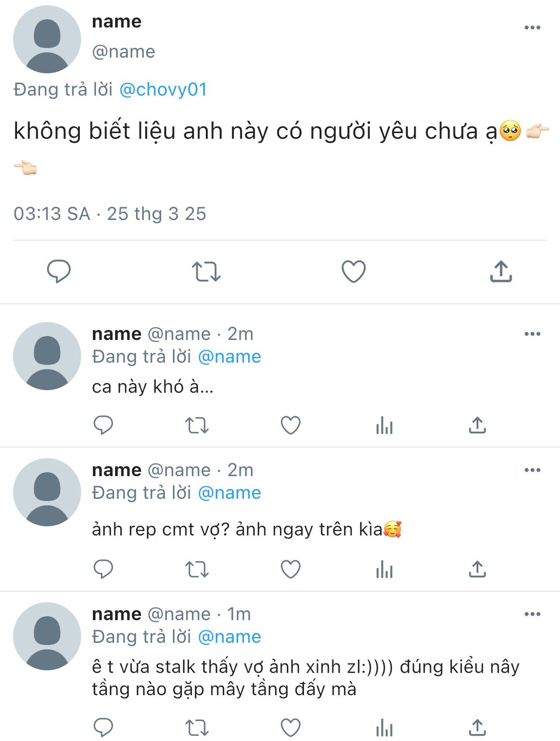560x741 pixels.
Task: Open more options for "ca này khó à..." reply
Action: tap(532, 334)
